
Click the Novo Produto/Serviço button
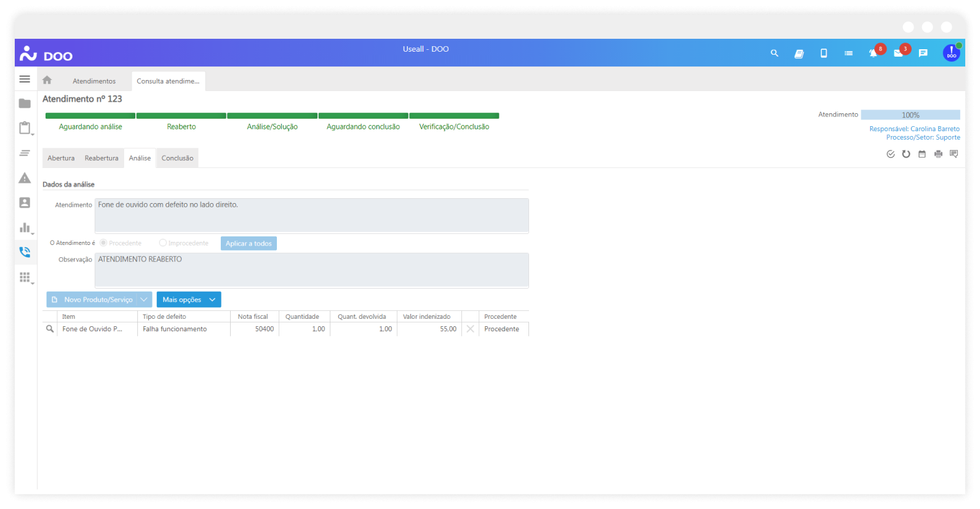coord(92,299)
